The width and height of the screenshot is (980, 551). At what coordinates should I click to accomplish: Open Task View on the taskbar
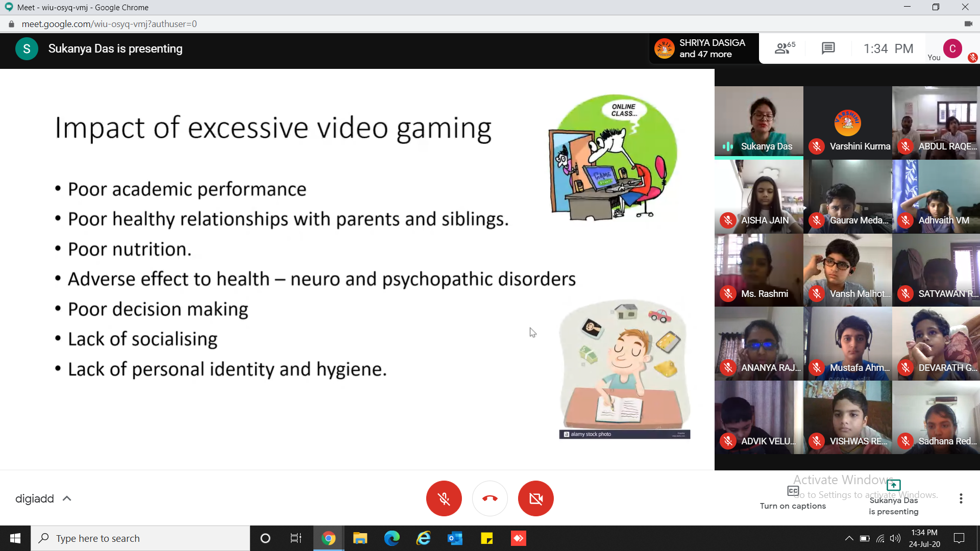296,538
